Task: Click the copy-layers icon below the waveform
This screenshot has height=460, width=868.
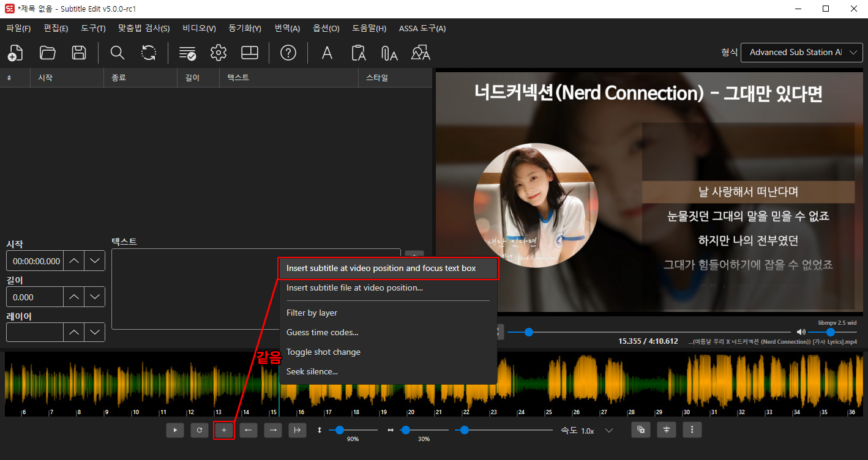Action: point(641,430)
